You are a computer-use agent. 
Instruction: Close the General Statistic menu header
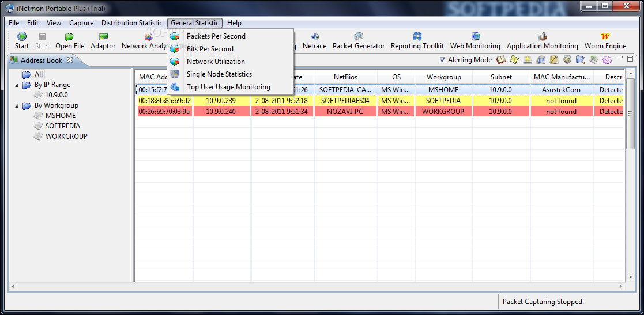pyautogui.click(x=195, y=23)
